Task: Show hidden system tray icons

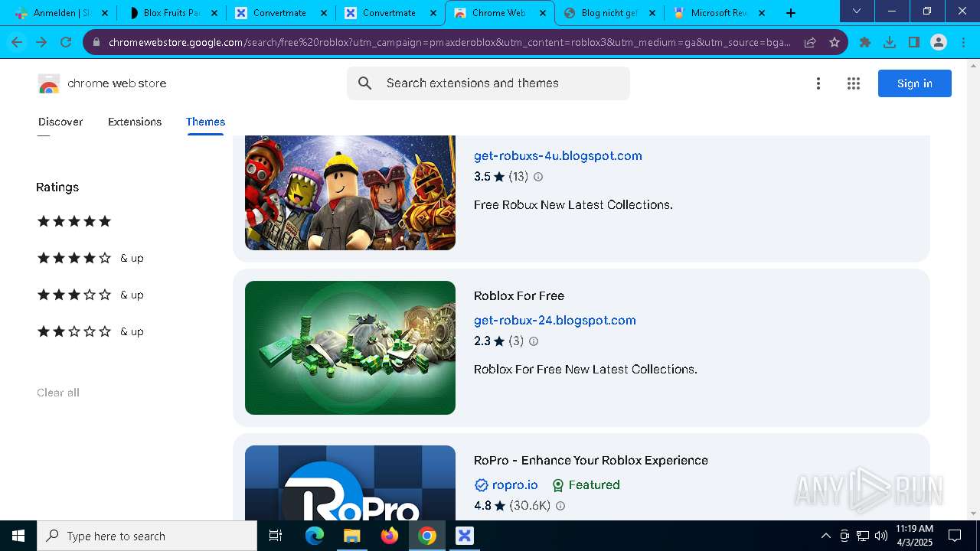Action: (x=825, y=536)
